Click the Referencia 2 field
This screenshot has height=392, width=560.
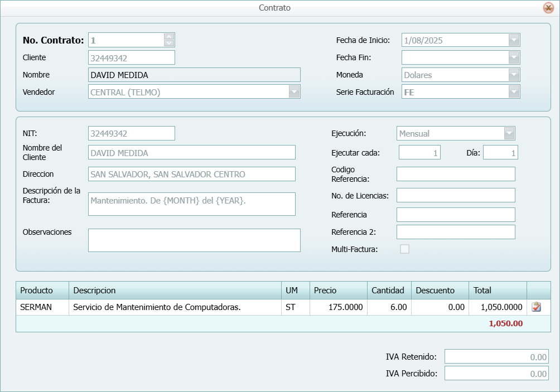[x=456, y=232]
